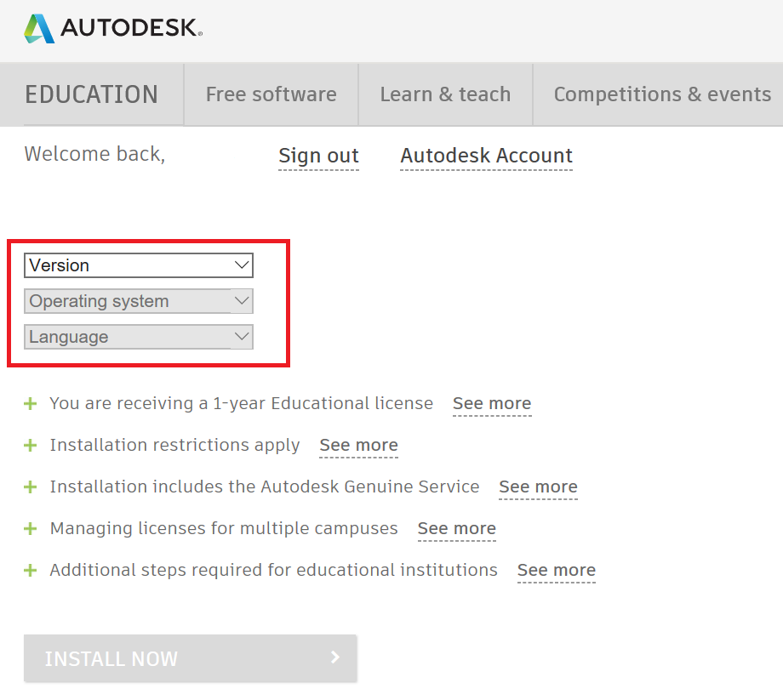Click the Sign out link
The height and width of the screenshot is (700, 783).
pyautogui.click(x=318, y=157)
